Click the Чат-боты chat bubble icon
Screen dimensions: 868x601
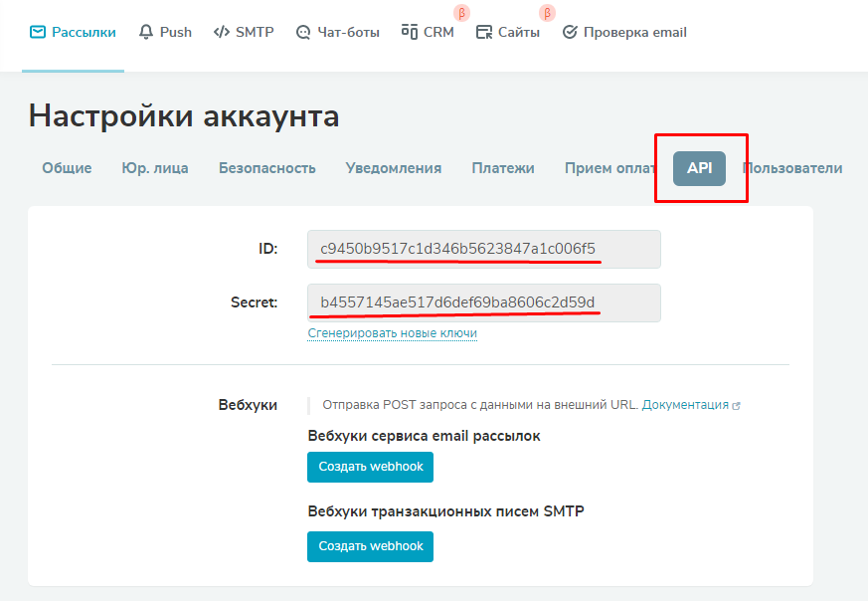[x=303, y=33]
